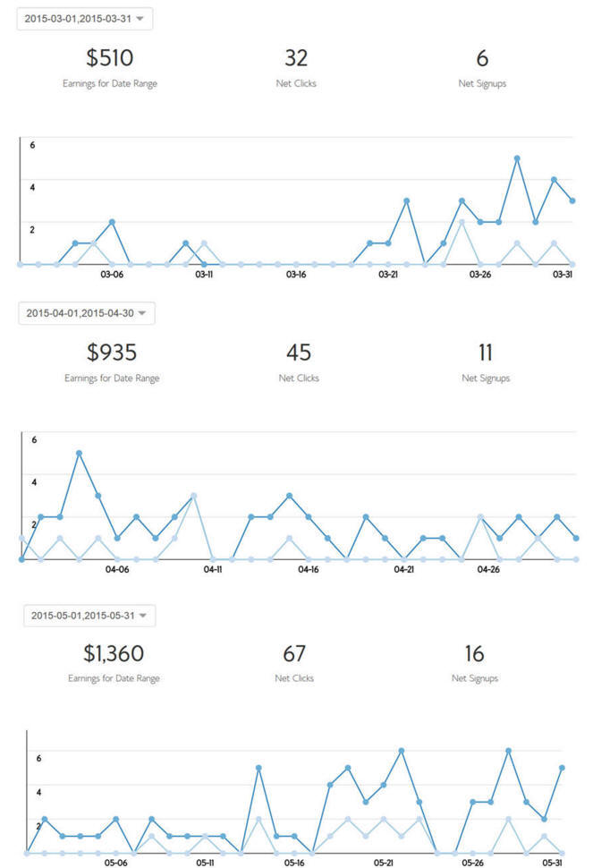593x868 pixels.
Task: Expand the April 2015 date range selector
Action: click(85, 313)
